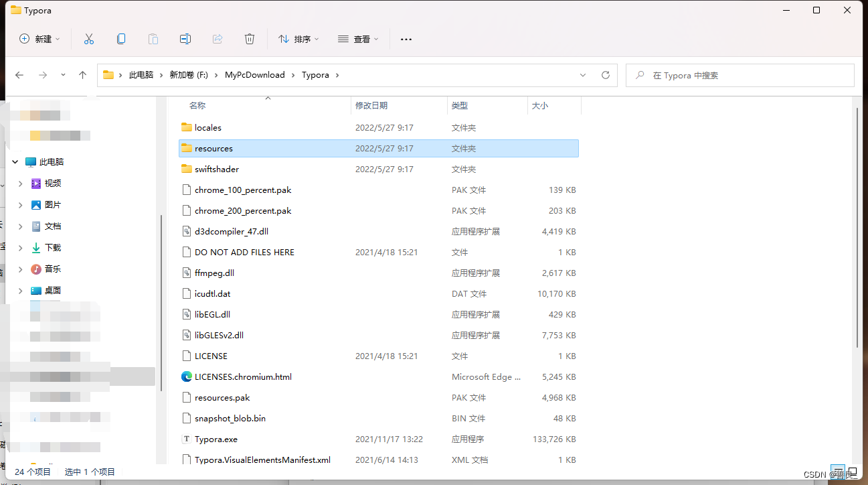
Task: Click the ffmpeg.dll file icon
Action: tap(187, 273)
